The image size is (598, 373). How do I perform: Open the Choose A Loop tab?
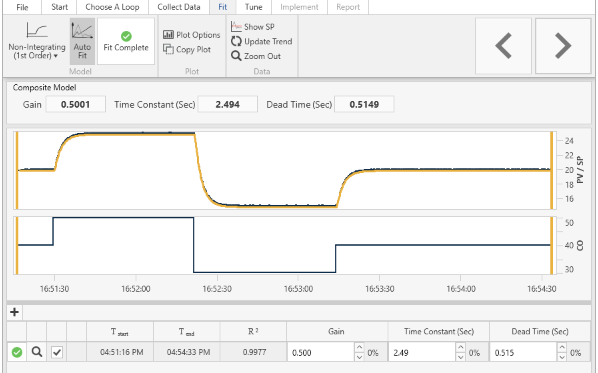click(112, 7)
